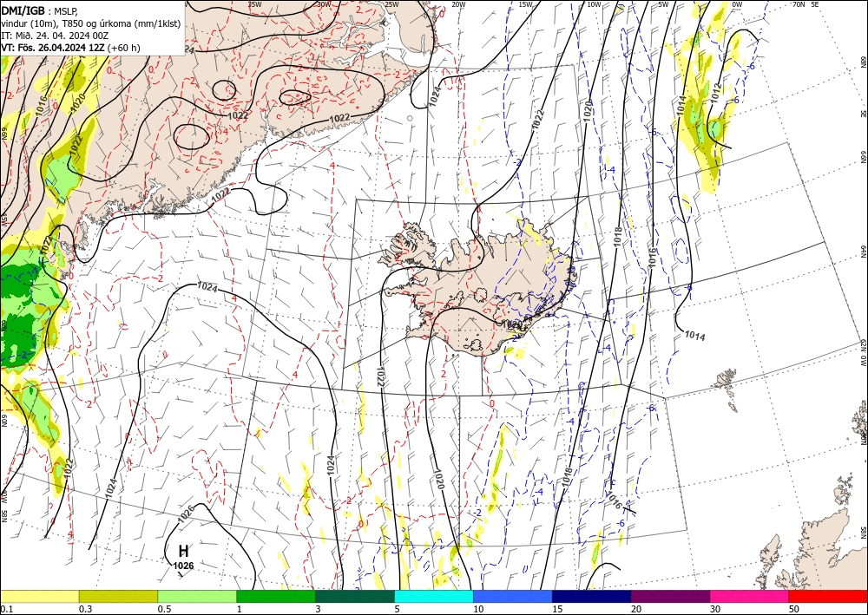Click the cyan 5–10 legend swatch
The height and width of the screenshot is (615, 868).
click(434, 596)
